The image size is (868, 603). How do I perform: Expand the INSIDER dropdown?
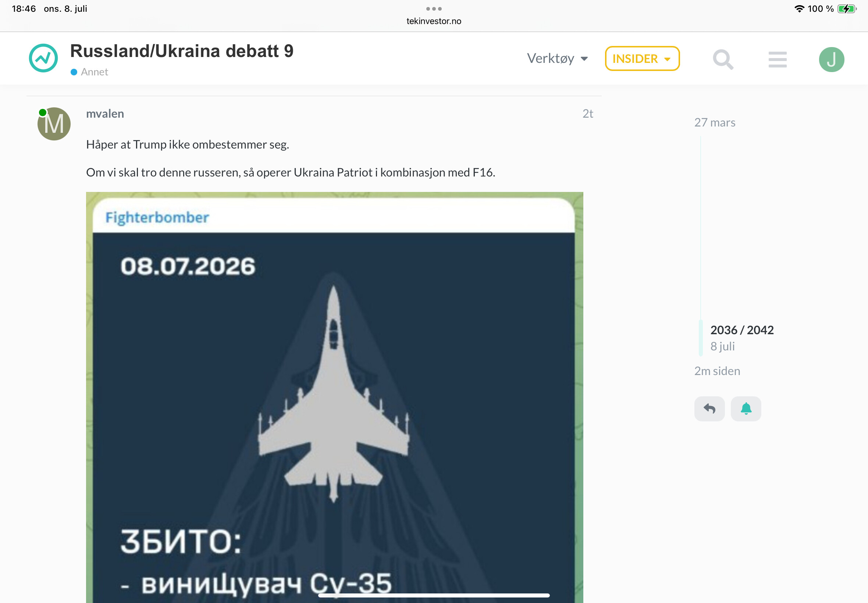point(642,58)
